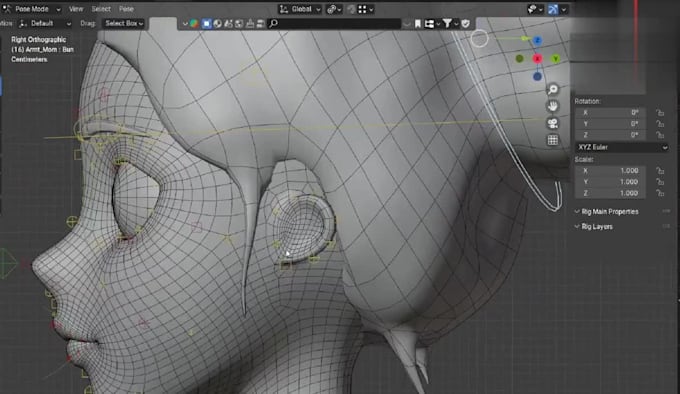Open the Select menu

[x=101, y=9]
